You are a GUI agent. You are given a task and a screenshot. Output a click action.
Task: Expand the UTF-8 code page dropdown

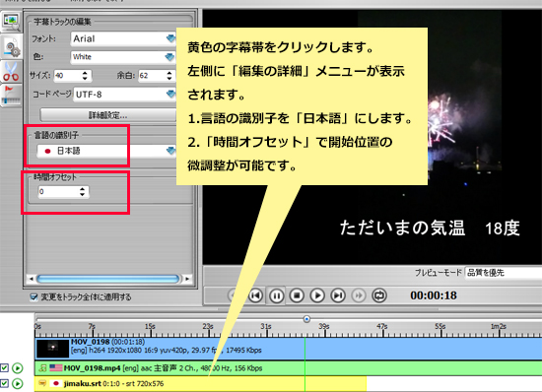[125, 95]
